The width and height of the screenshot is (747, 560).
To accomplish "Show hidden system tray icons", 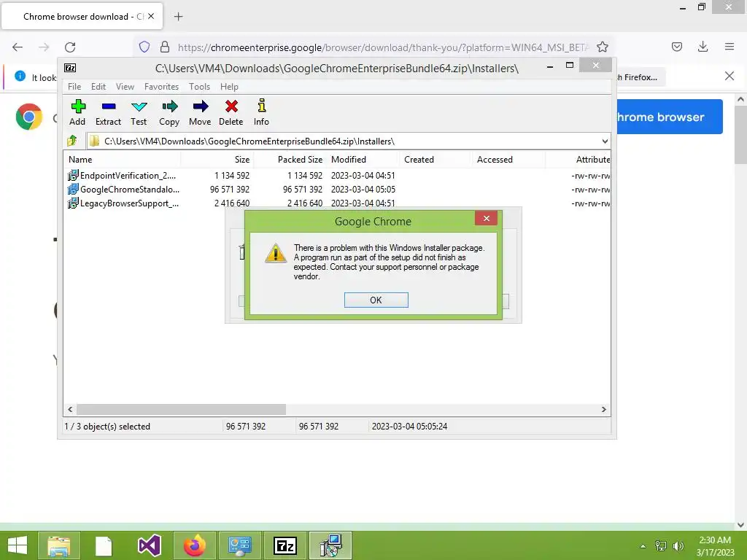I will tap(643, 546).
